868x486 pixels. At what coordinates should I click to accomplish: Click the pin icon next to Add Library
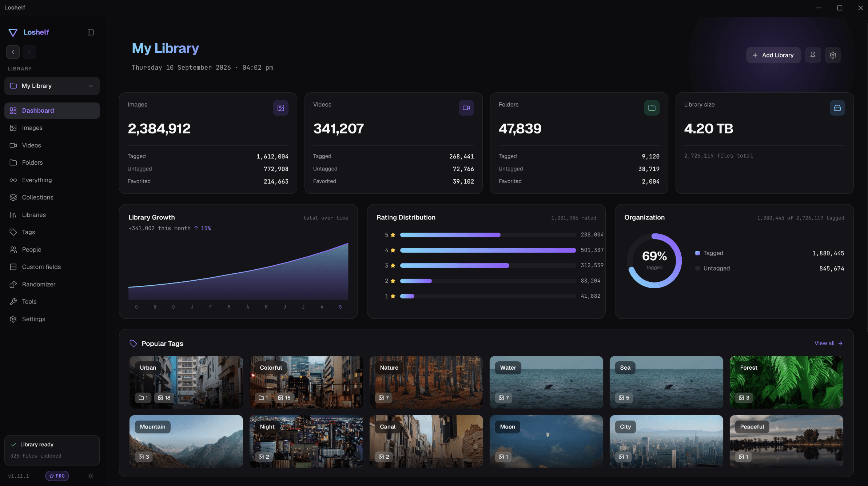(813, 55)
